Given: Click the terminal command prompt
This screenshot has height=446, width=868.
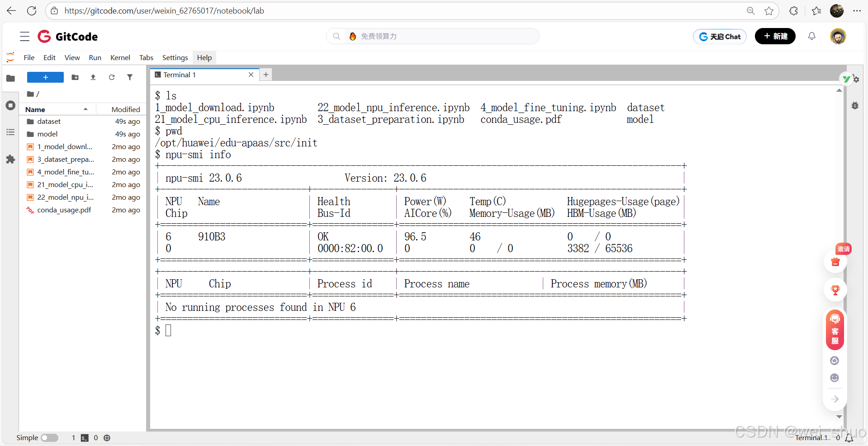Looking at the screenshot, I should click(x=168, y=330).
